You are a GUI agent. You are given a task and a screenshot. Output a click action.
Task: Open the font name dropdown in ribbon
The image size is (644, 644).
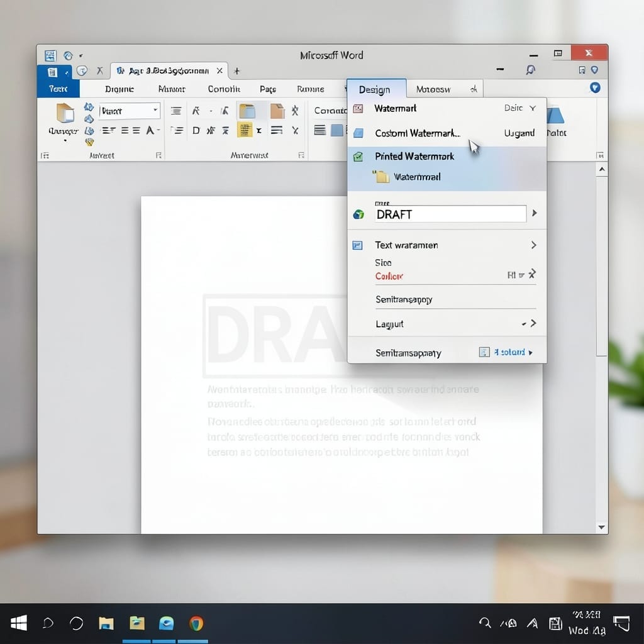155,111
